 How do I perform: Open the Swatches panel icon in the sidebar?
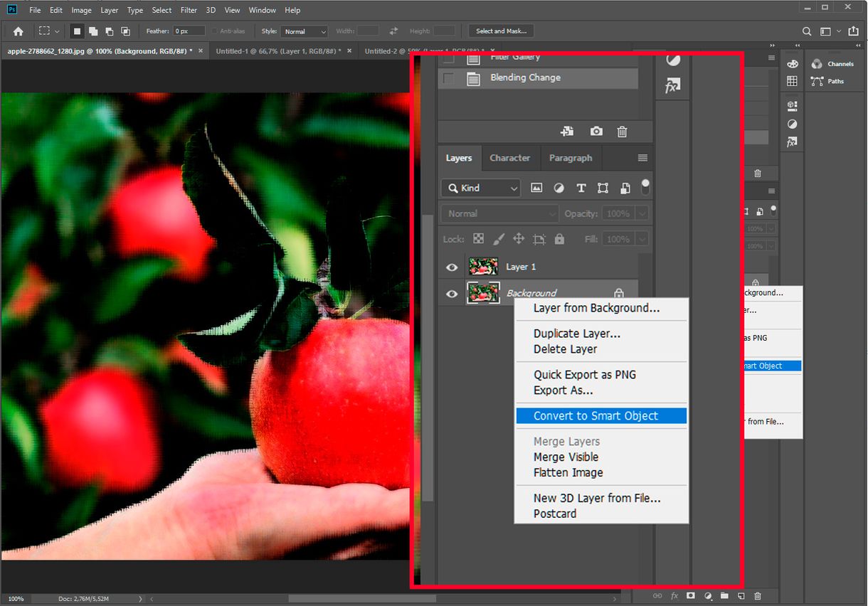(x=792, y=81)
